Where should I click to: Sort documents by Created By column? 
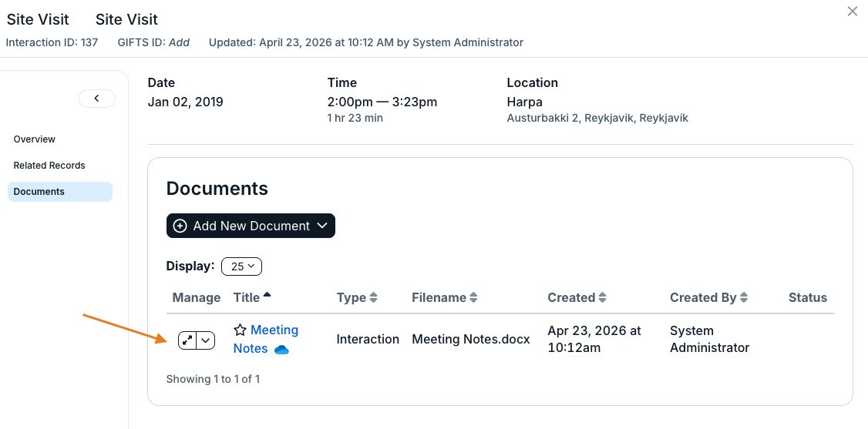pos(709,297)
